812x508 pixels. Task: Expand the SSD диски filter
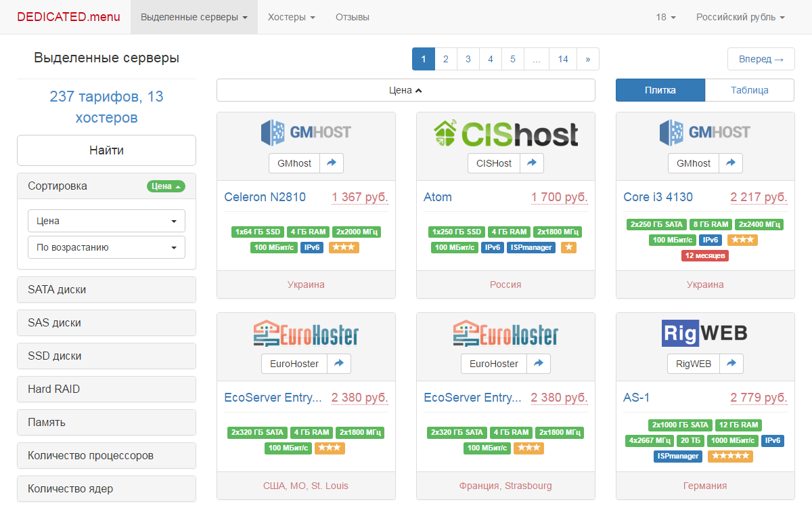pos(106,356)
